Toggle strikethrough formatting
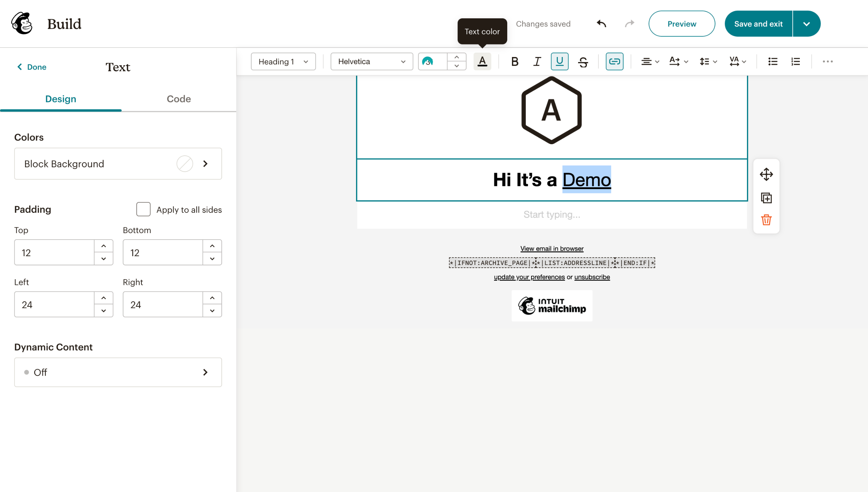The height and width of the screenshot is (492, 868). 583,61
